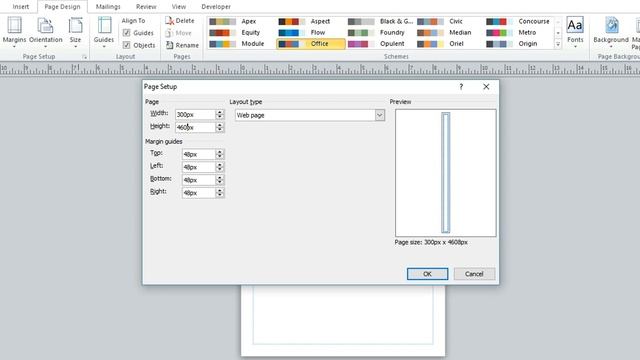Viewport: 640px width, 360px height.
Task: Apply the Equity color scheme
Action: coord(235,32)
